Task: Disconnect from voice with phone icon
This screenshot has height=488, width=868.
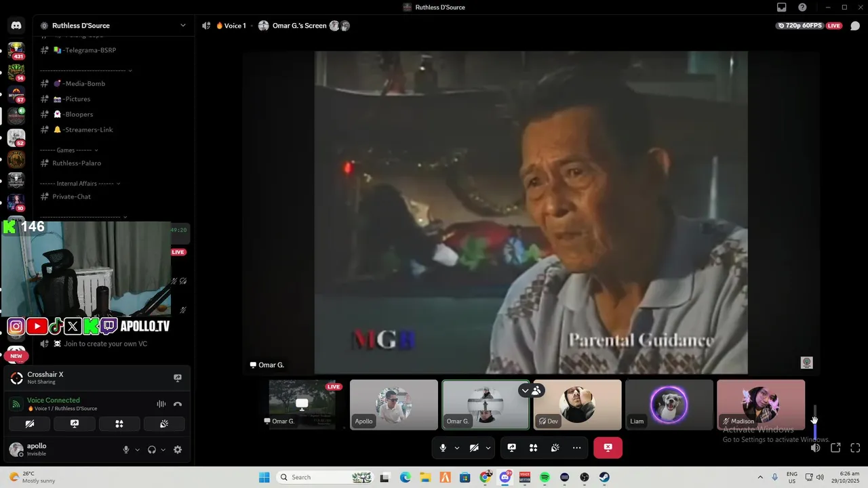Action: (178, 404)
